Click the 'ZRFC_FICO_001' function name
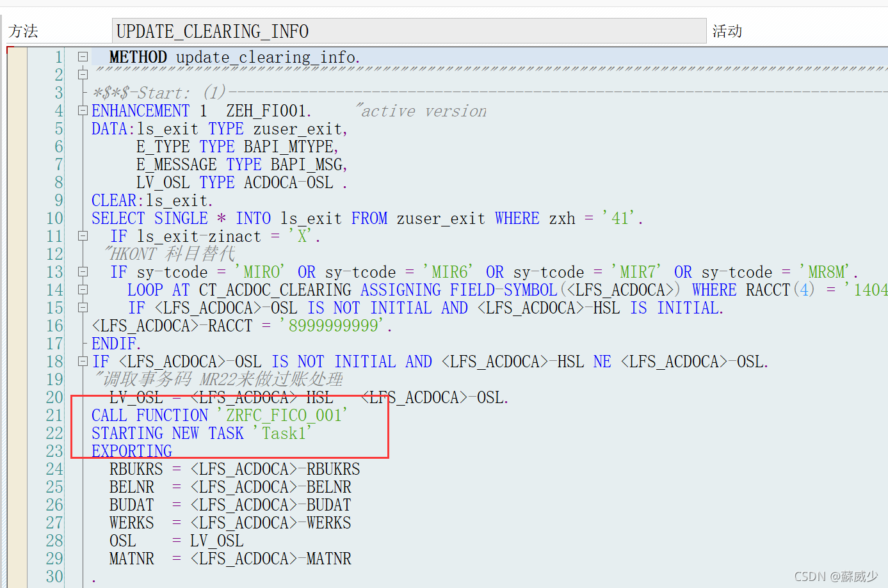 pyautogui.click(x=282, y=415)
